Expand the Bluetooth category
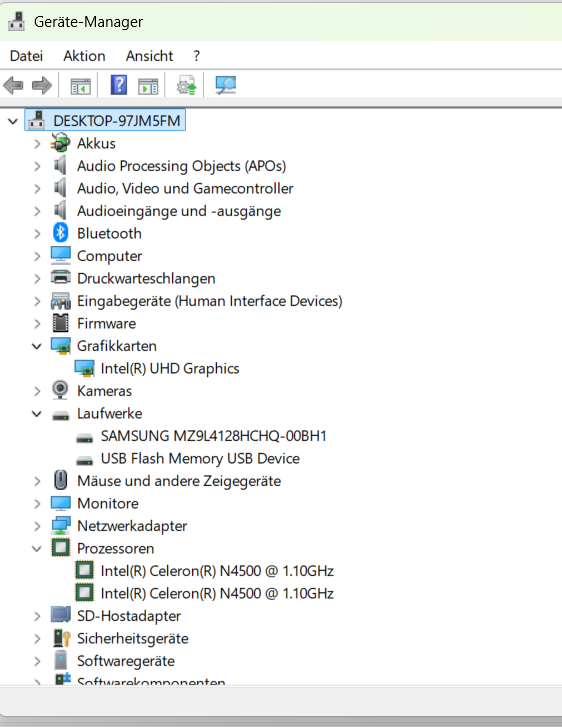The height and width of the screenshot is (727, 562). [37, 234]
